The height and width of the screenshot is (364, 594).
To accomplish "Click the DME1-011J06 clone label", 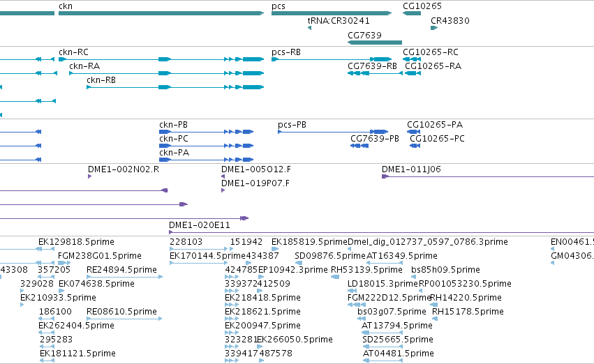I will coord(411,169).
